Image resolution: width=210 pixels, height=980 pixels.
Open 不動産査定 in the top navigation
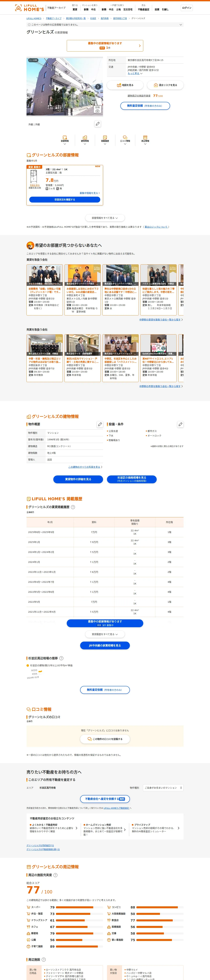coord(144,9)
